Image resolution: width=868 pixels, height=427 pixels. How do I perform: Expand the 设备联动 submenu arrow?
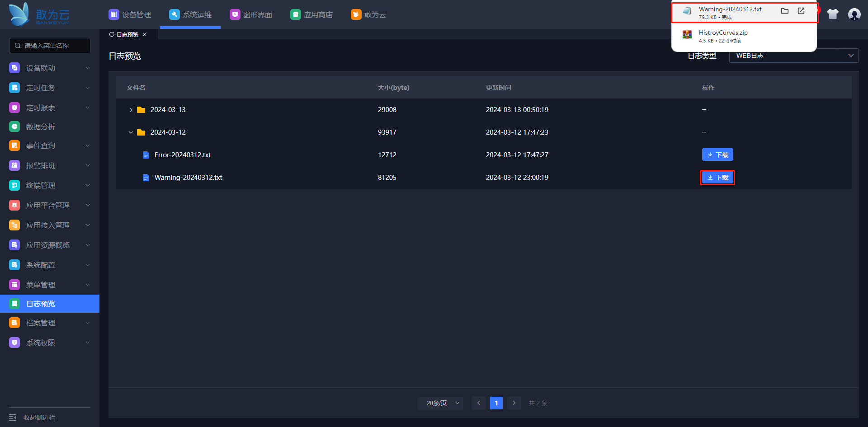88,68
